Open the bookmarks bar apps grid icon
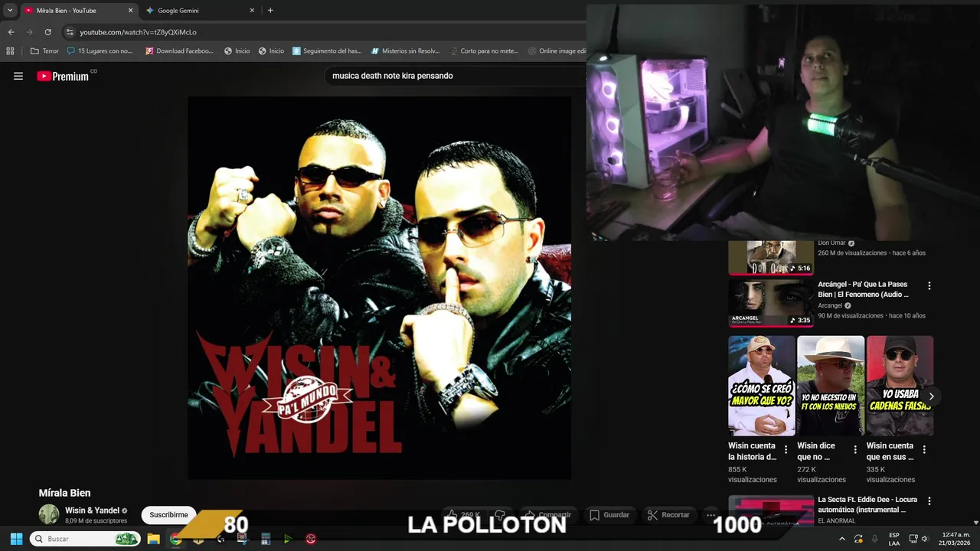This screenshot has width=980, height=551. coord(10,51)
